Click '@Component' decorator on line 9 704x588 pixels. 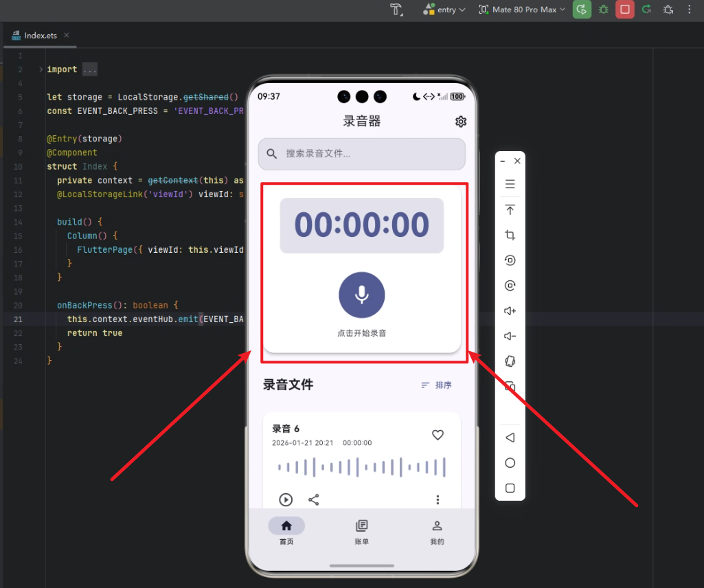72,152
